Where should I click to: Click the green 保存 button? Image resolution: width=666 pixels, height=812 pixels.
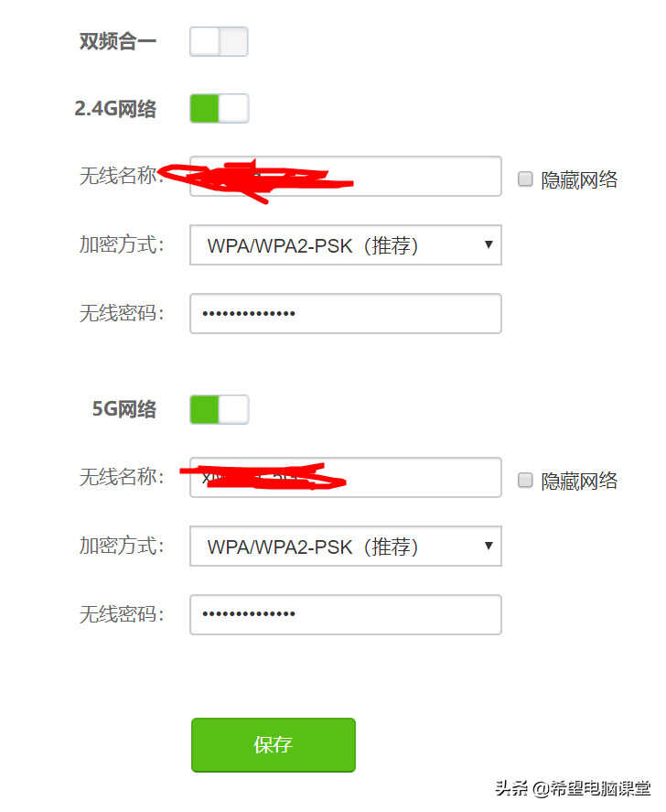[274, 744]
